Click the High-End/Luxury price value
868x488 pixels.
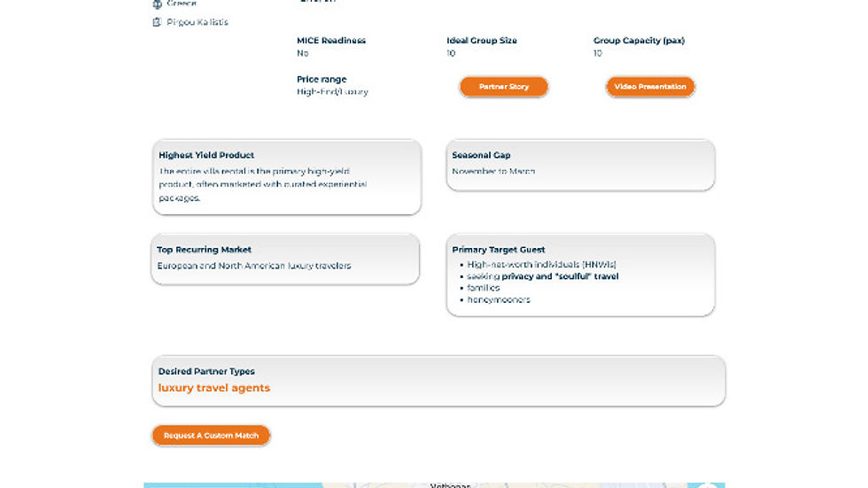(x=332, y=92)
